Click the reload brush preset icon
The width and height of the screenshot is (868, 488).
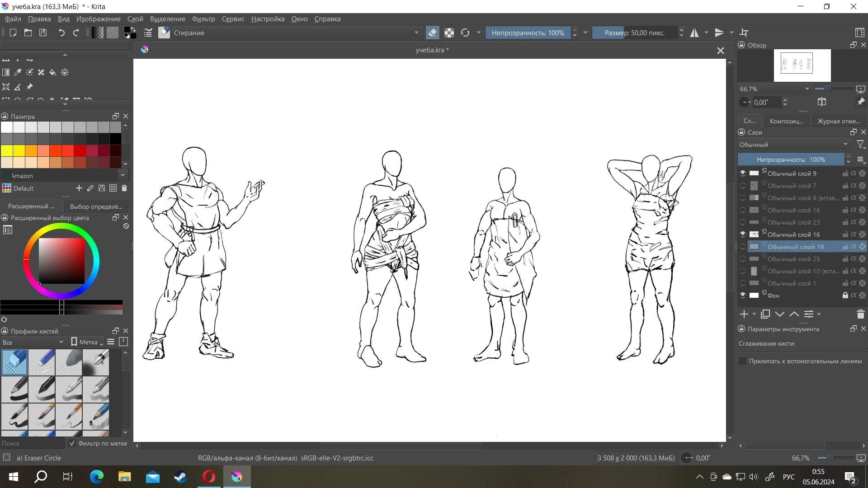click(465, 33)
